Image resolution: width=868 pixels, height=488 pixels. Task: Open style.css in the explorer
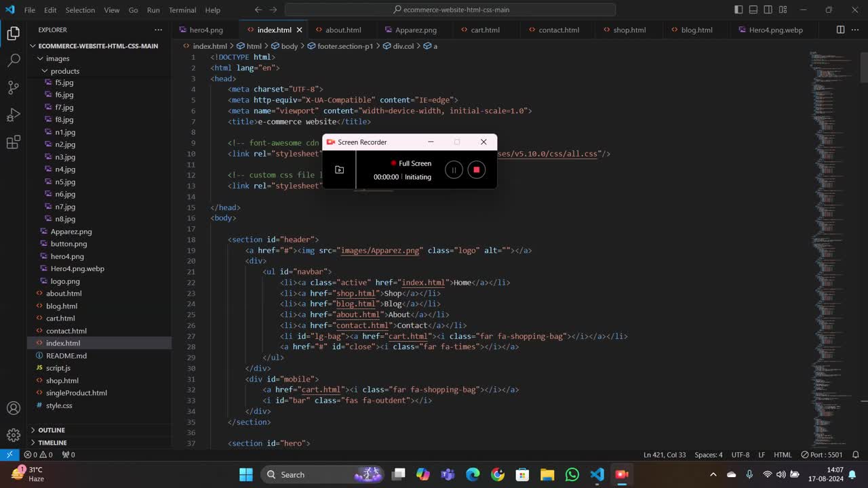tap(59, 405)
